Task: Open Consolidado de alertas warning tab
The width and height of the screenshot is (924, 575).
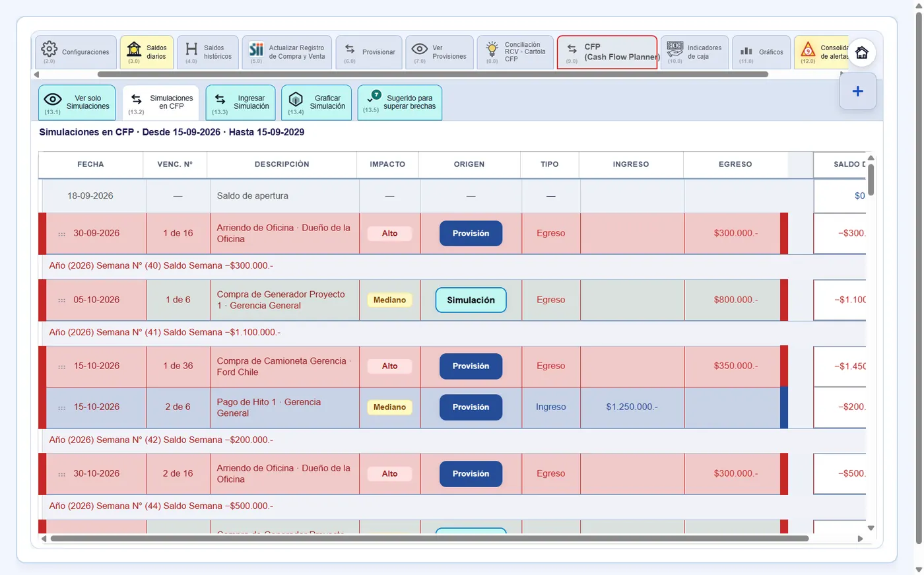Action: [821, 52]
